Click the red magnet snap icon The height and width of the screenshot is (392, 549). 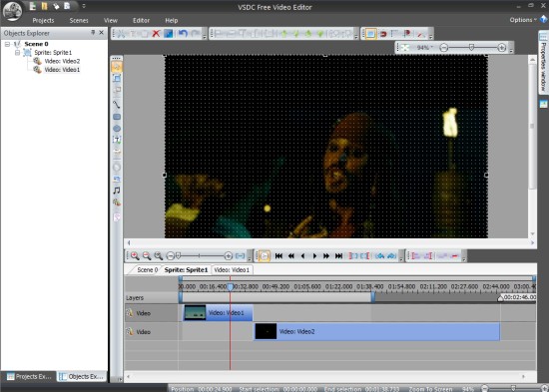(383, 34)
